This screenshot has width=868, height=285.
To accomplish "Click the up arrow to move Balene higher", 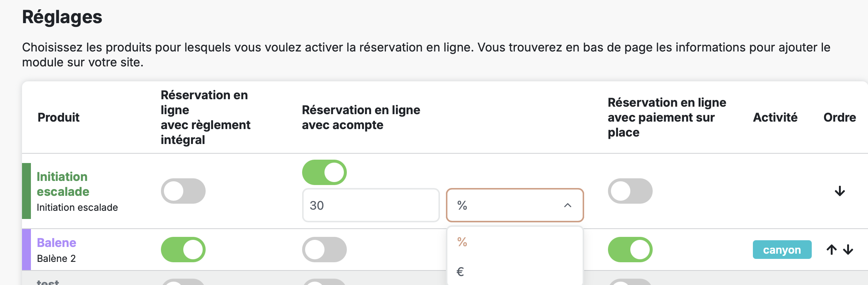I will tap(831, 249).
